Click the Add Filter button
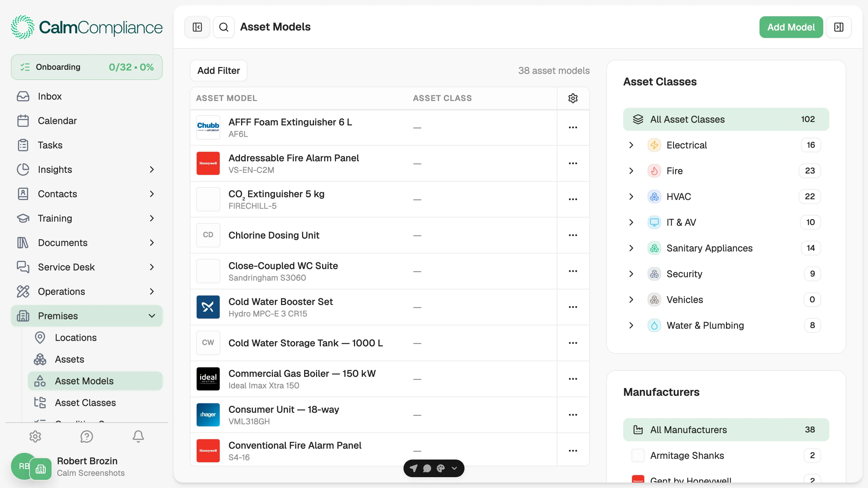The height and width of the screenshot is (488, 868). tap(219, 70)
